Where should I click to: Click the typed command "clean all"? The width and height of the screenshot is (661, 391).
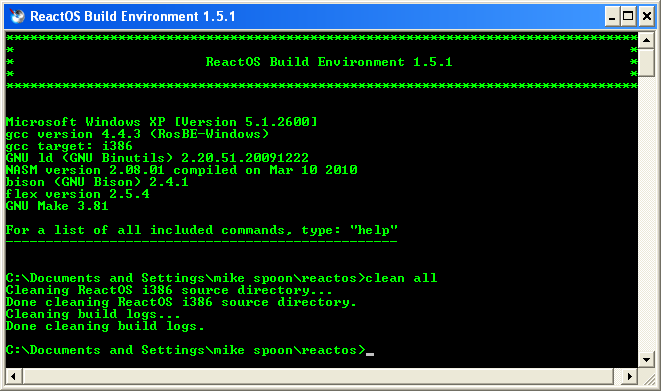(401, 278)
